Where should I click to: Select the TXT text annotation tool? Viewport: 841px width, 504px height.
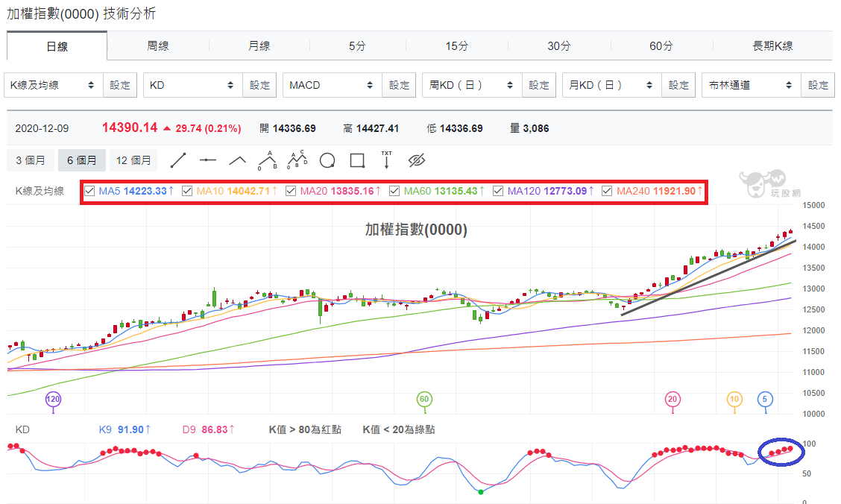pos(386,160)
